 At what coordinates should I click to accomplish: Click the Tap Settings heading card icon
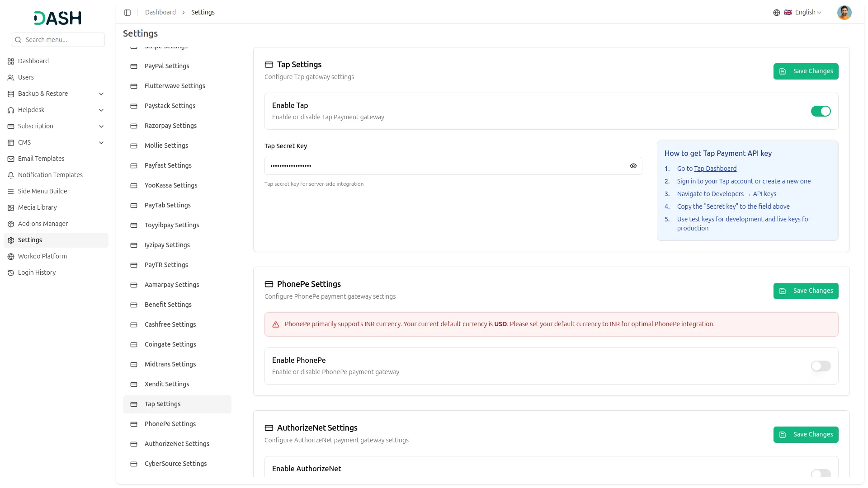coord(269,65)
